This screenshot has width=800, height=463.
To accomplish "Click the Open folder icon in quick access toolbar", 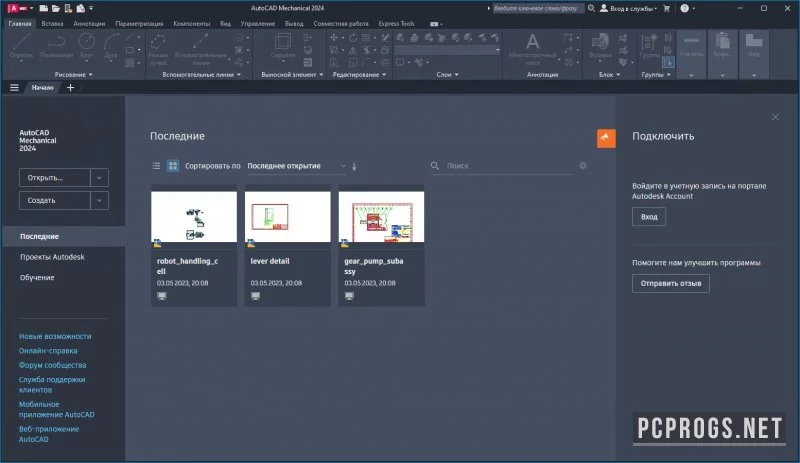I will pyautogui.click(x=56, y=8).
